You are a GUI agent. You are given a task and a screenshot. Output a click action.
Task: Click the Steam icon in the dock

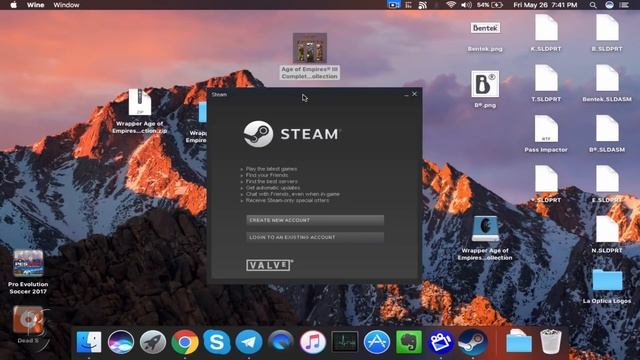point(473,342)
